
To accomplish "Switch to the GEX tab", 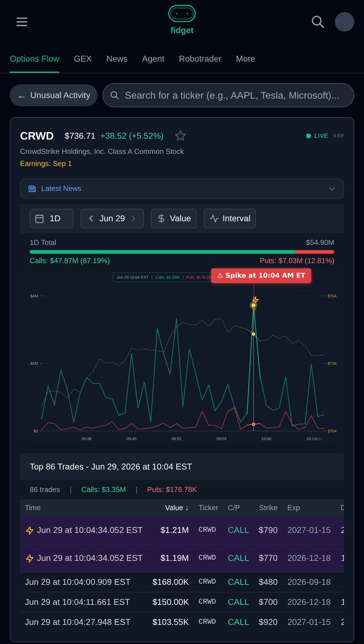I will tap(83, 59).
